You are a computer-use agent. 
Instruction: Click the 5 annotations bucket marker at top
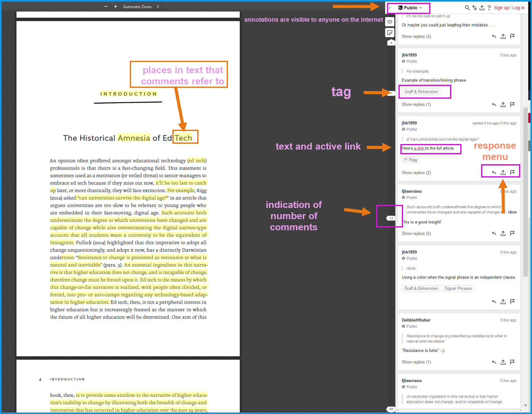(391, 43)
